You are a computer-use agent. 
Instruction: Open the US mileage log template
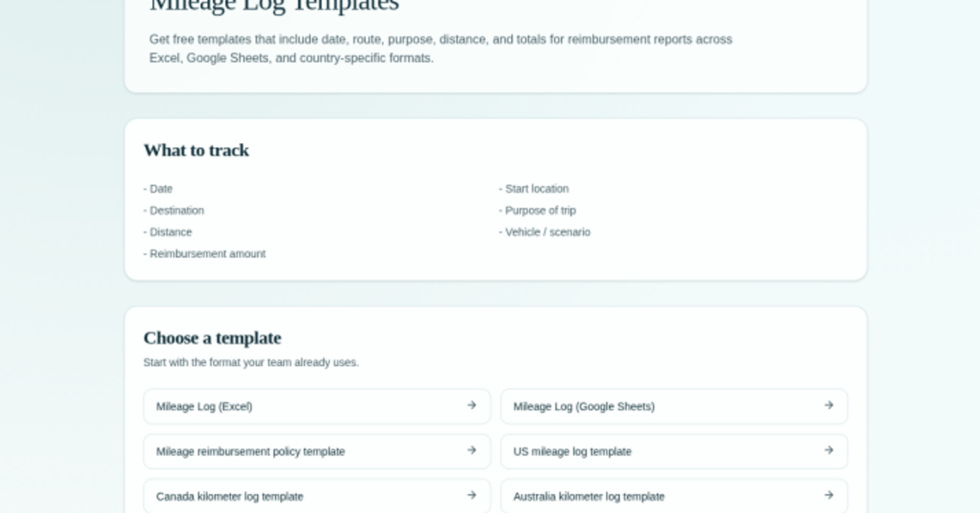[674, 451]
